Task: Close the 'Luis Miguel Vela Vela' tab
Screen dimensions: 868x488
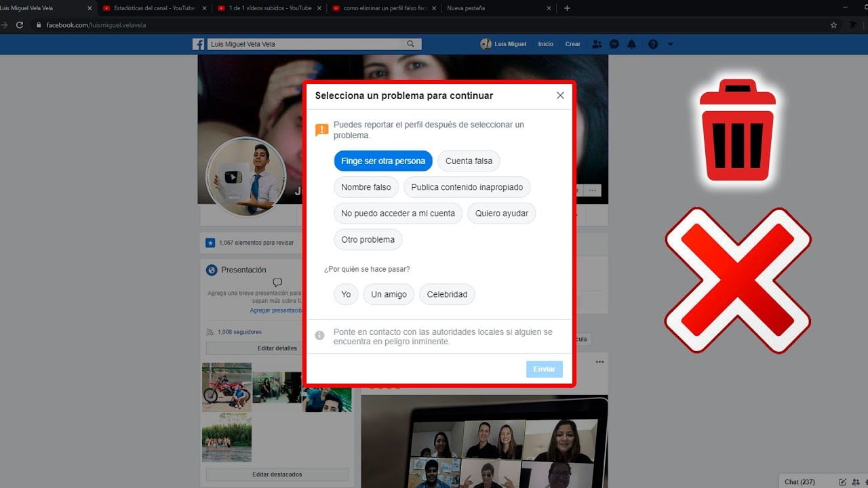Action: click(x=90, y=8)
